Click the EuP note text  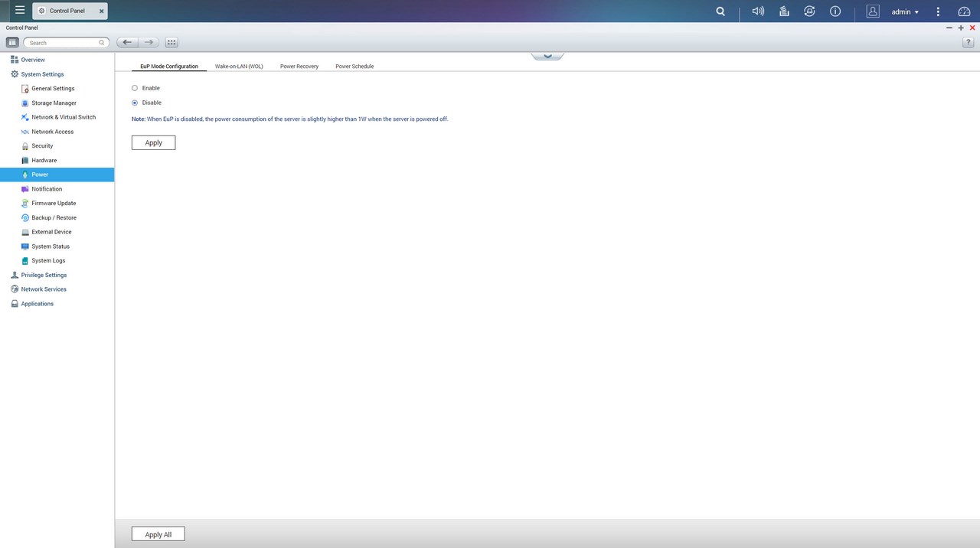pyautogui.click(x=290, y=119)
